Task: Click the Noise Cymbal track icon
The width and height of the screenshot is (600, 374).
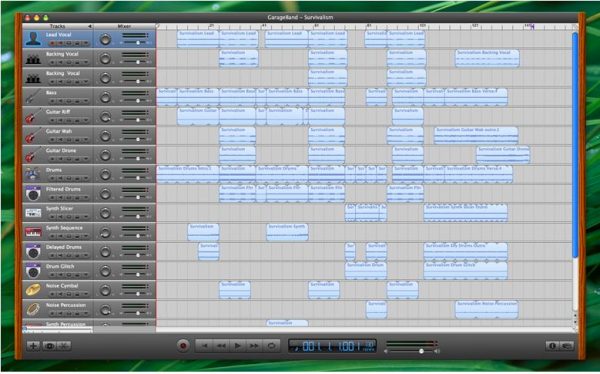Action: pos(33,290)
